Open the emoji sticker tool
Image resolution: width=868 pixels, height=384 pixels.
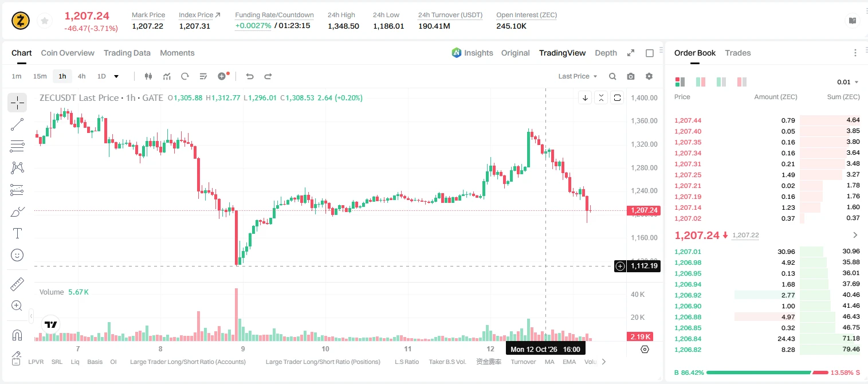tap(17, 255)
